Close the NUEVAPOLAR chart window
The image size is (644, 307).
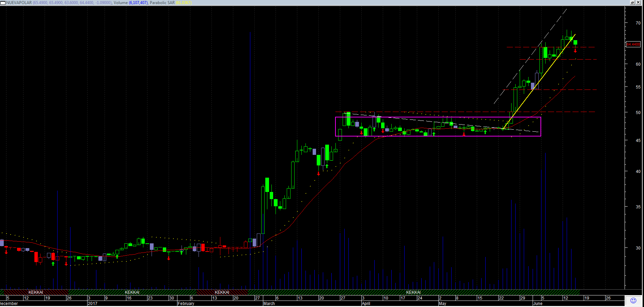pyautogui.click(x=638, y=2)
